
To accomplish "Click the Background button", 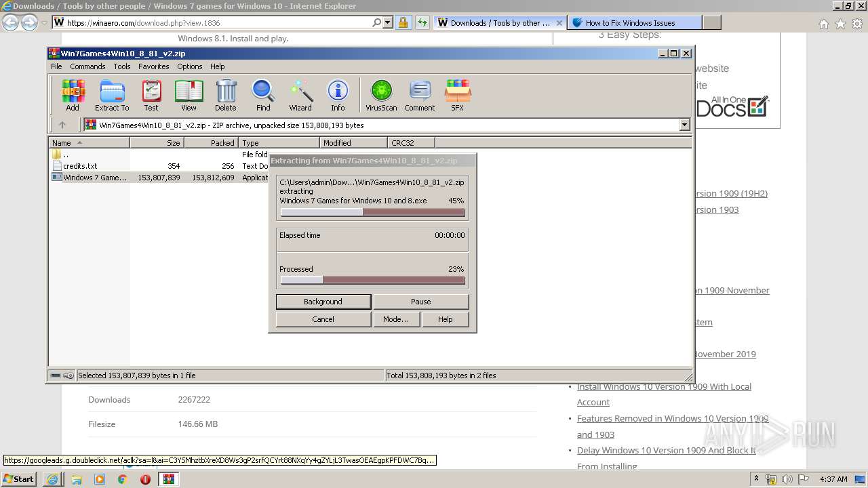I will tap(323, 302).
